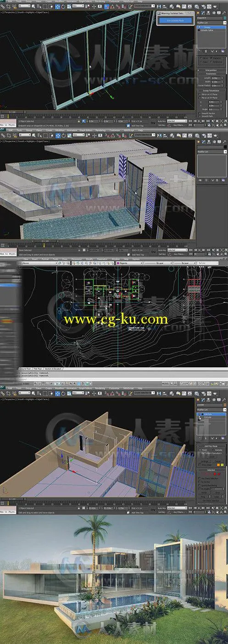Click the second Show Cage color swatch
This screenshot has height=644, width=228.
[222, 465]
